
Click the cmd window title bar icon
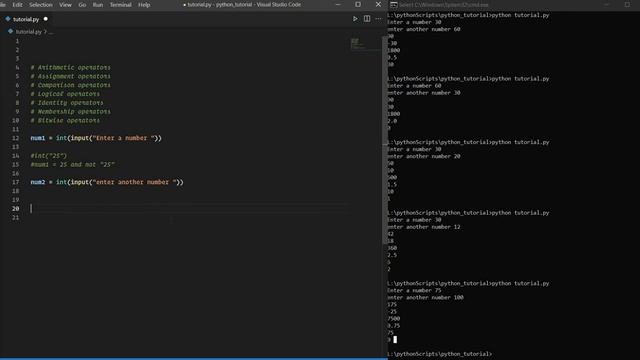click(393, 5)
